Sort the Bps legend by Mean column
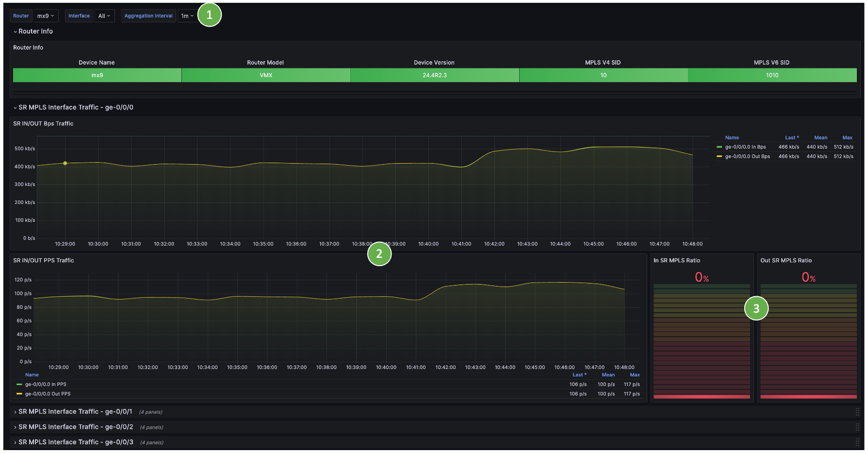Image resolution: width=868 pixels, height=454 pixels. (x=820, y=138)
